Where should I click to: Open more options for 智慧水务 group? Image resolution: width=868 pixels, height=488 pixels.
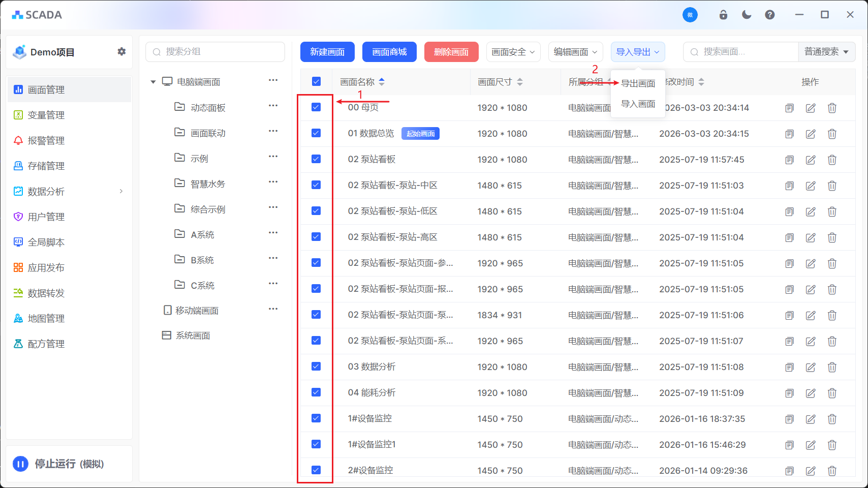[x=273, y=182]
